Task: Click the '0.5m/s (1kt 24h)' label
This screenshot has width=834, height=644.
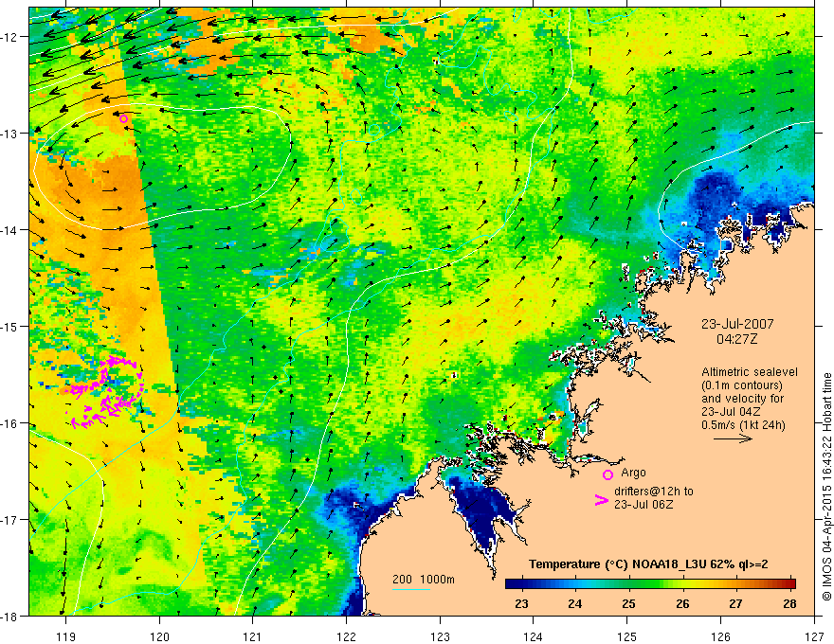Action: [x=743, y=425]
